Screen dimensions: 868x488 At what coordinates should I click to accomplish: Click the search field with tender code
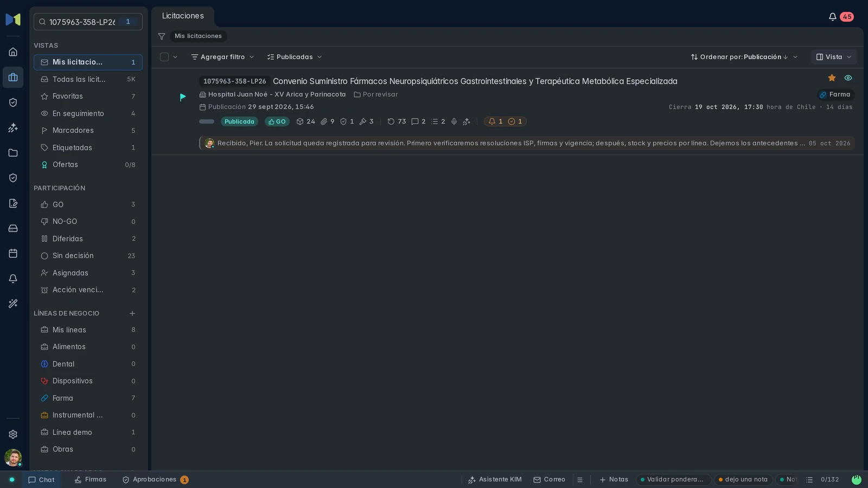88,22
